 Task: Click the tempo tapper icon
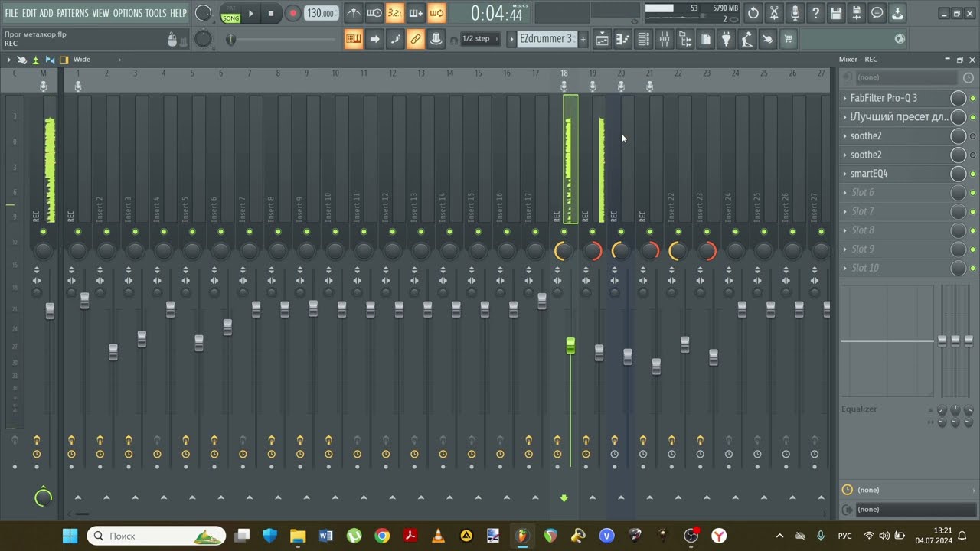(746, 39)
